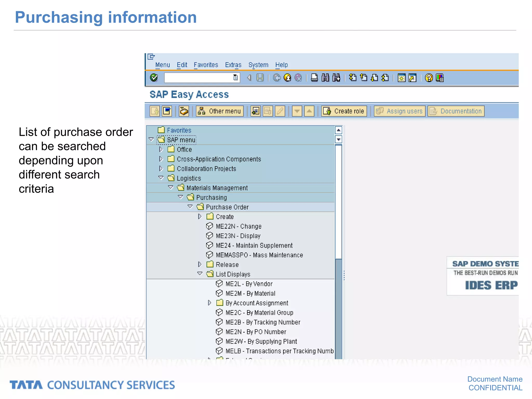Select ME2L - By Vendor transaction
Image resolution: width=532 pixels, height=399 pixels.
[249, 284]
